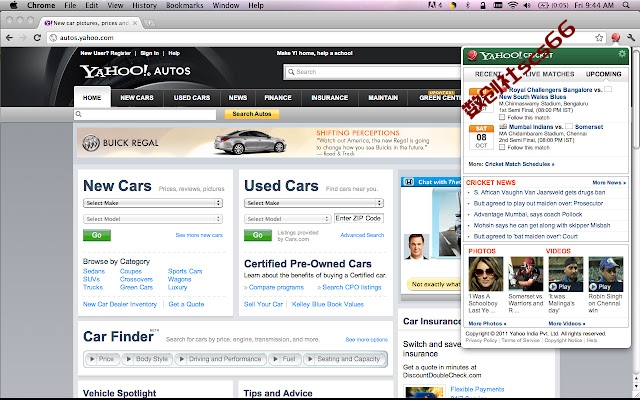Open the Sports Cars category link
The image size is (640, 400).
185,271
